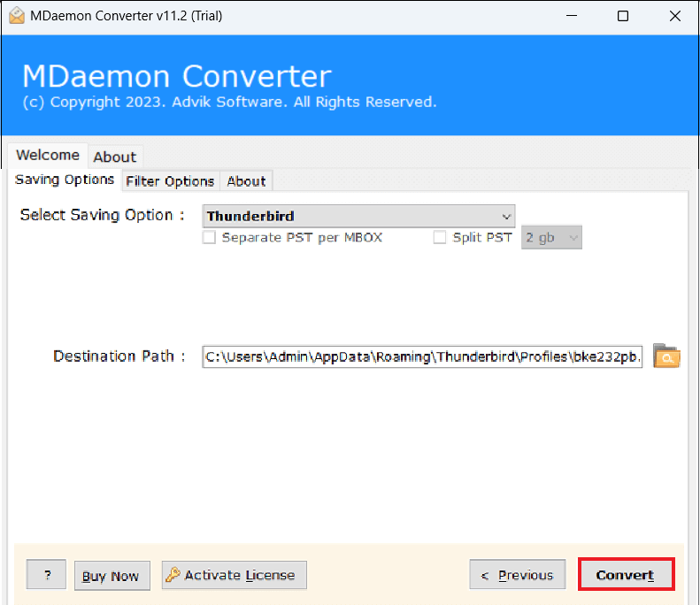This screenshot has height=605, width=700.
Task: Maximize the MDaemon Converter window
Action: [623, 16]
